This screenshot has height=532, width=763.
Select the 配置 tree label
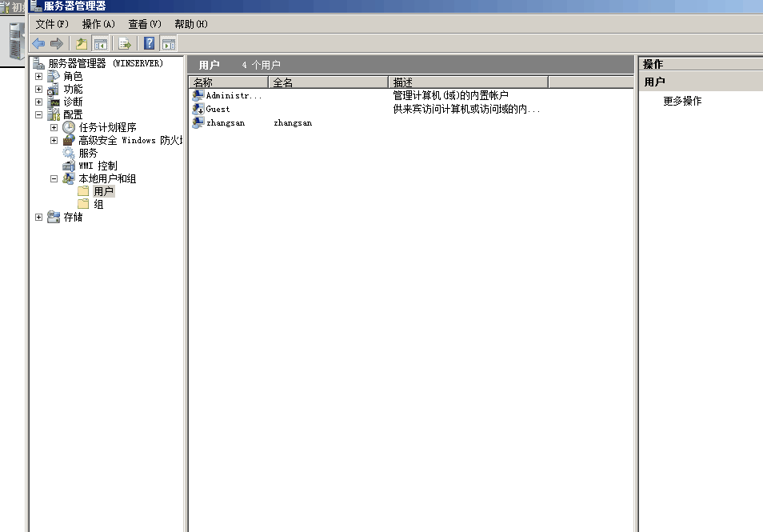pyautogui.click(x=73, y=114)
